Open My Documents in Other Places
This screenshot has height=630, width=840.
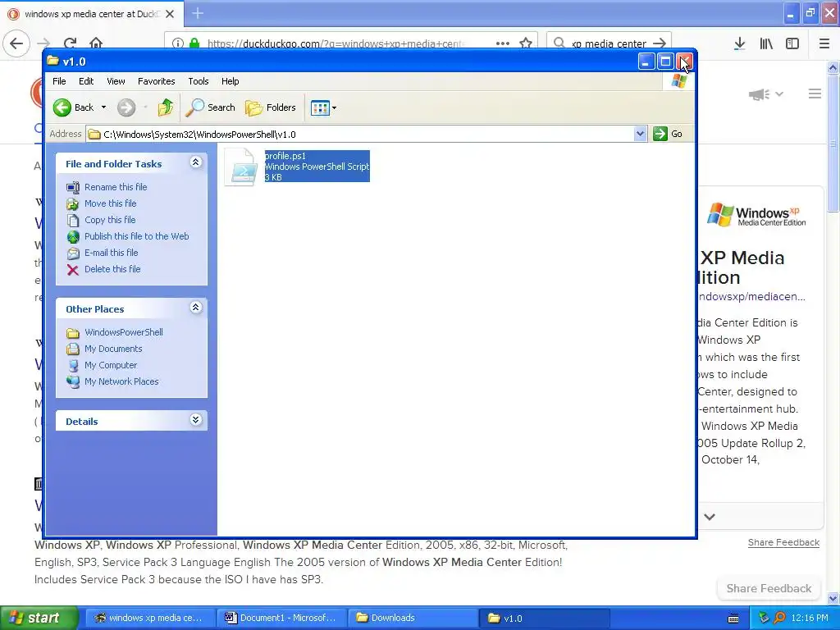[x=113, y=349]
